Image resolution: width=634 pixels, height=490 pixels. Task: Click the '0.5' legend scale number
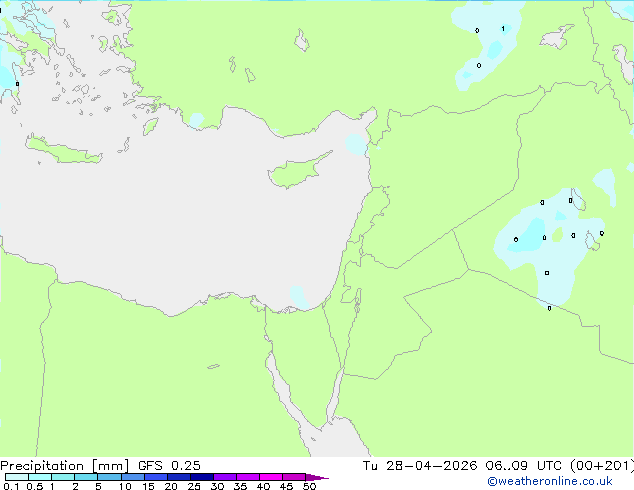pyautogui.click(x=34, y=486)
